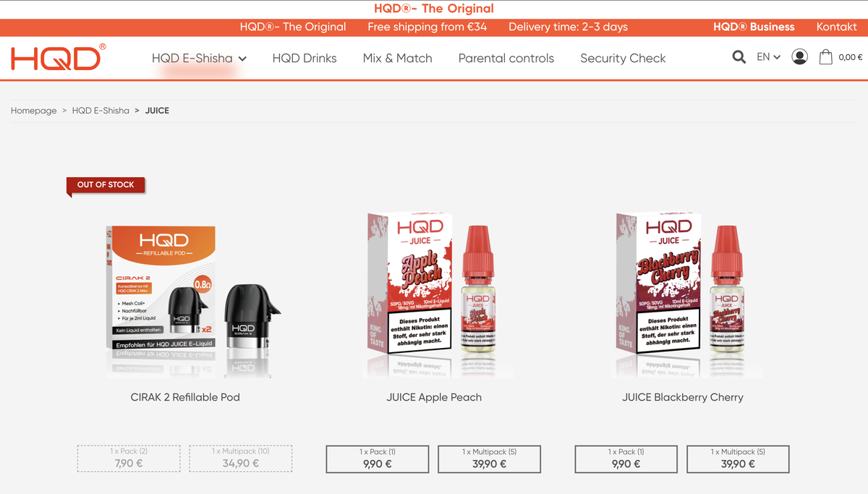Screen dimensions: 868x494
Task: Open the search magnifier icon
Action: point(739,57)
